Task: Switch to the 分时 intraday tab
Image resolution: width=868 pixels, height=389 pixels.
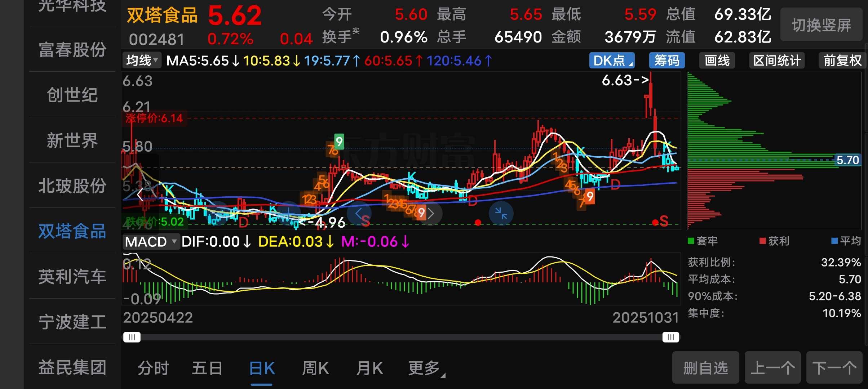Action: (x=153, y=368)
